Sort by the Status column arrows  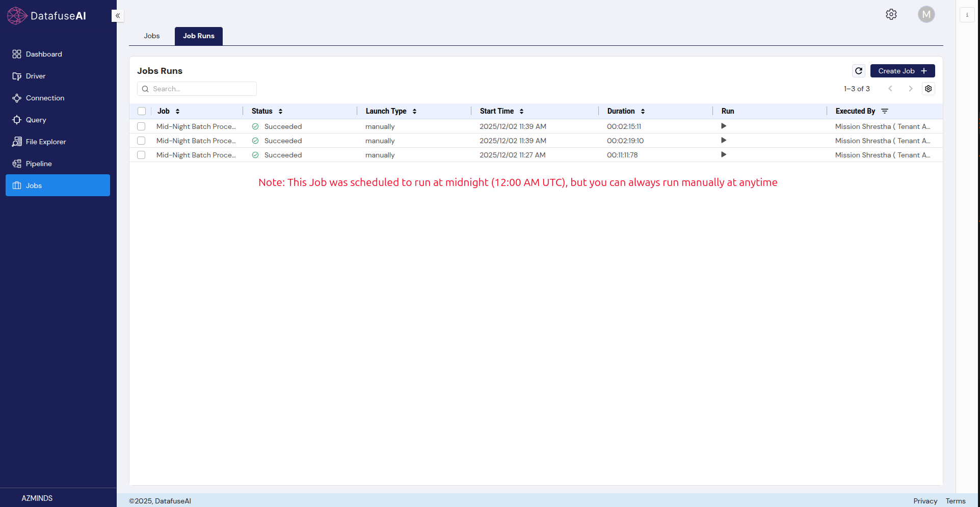point(280,111)
